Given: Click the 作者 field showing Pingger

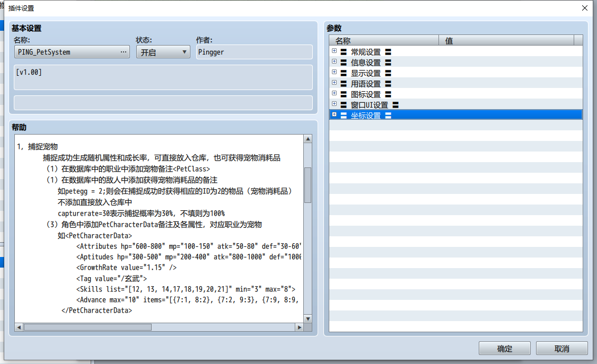Looking at the screenshot, I should pyautogui.click(x=254, y=52).
